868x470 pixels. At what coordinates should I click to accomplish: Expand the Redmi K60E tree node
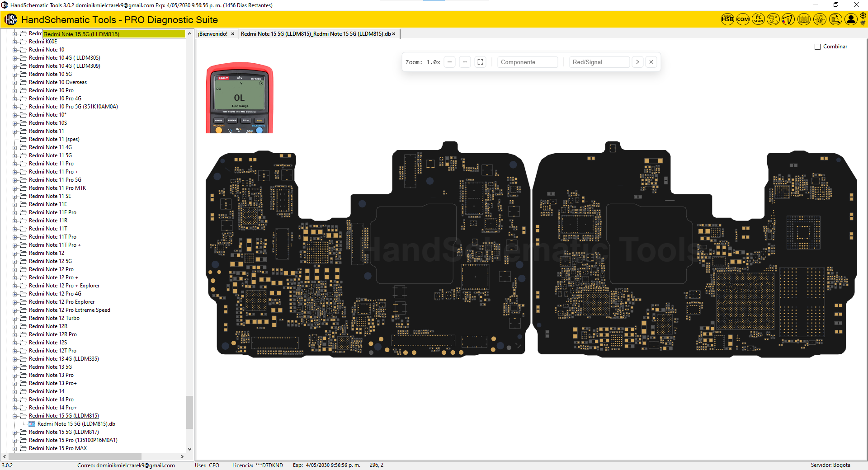14,42
